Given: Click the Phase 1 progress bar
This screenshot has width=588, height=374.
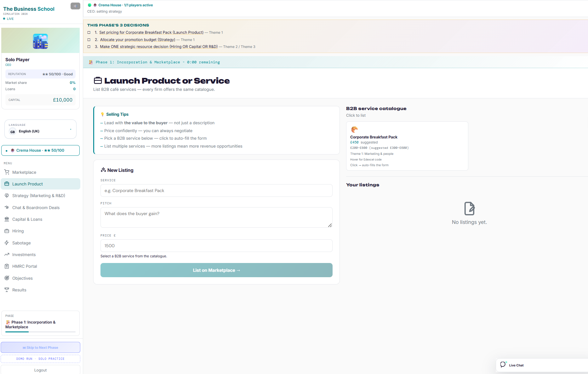Looking at the screenshot, I should 40,332.
